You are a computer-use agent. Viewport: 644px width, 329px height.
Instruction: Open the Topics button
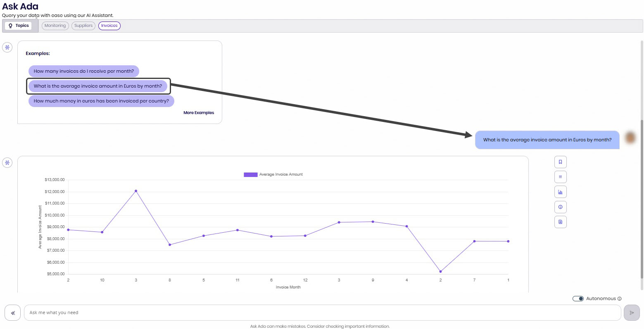click(x=19, y=26)
